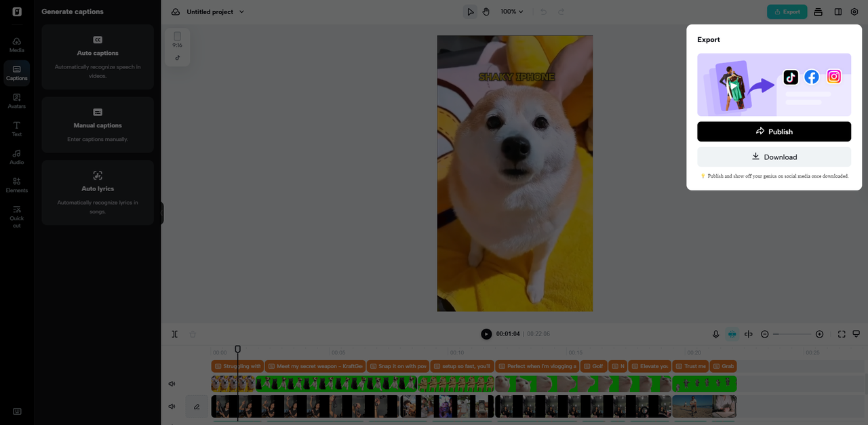868x425 pixels.
Task: Mute the captions track
Action: (172, 383)
